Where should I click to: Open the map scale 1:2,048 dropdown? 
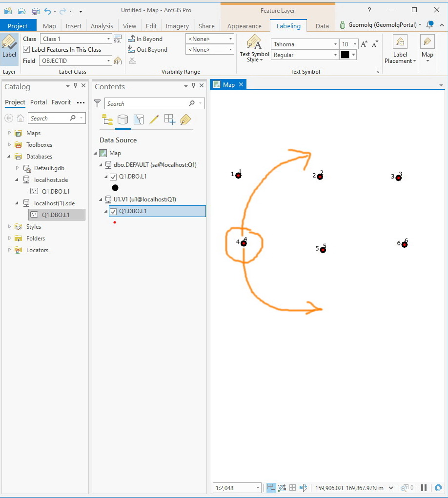258,488
